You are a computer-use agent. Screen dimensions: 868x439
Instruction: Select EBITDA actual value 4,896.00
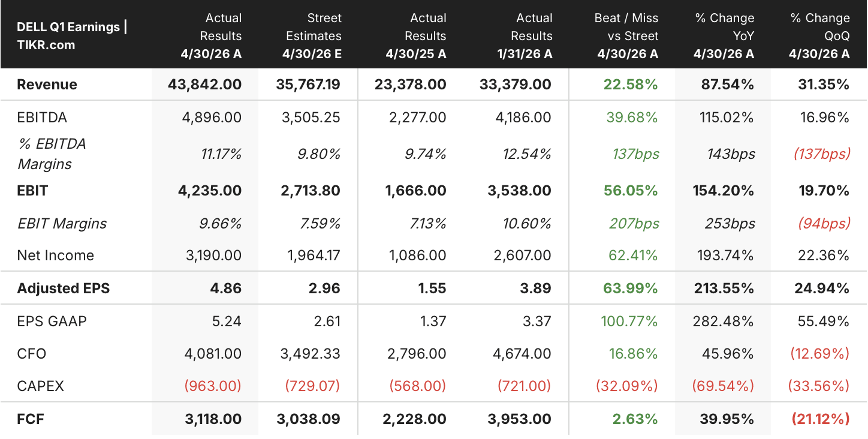pos(212,117)
